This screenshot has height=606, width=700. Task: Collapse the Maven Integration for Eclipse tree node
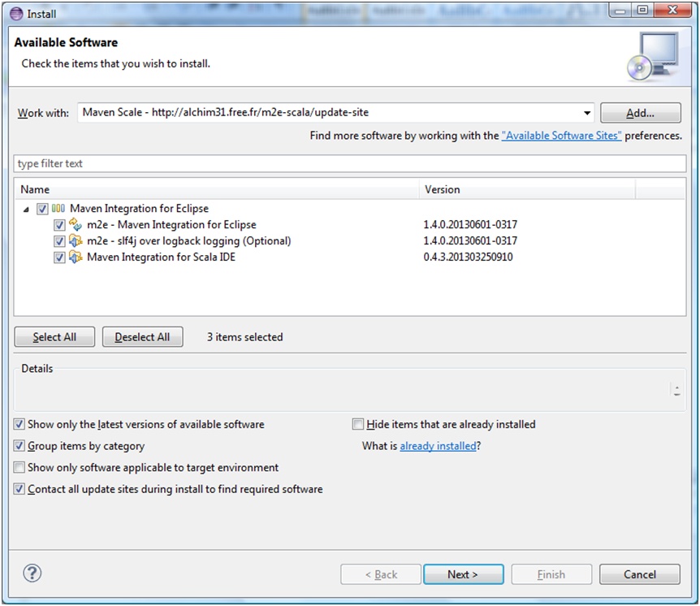[x=26, y=209]
